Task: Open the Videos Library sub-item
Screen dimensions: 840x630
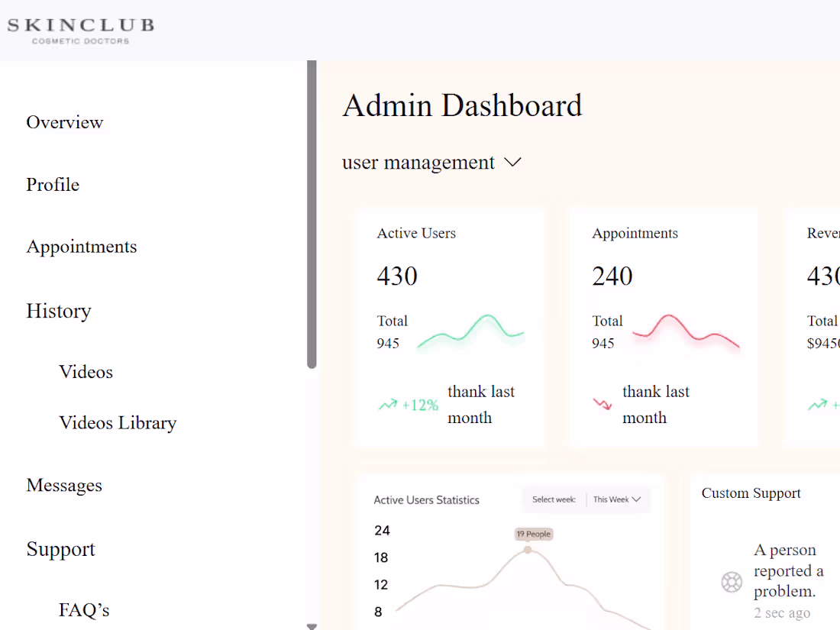Action: pos(118,423)
